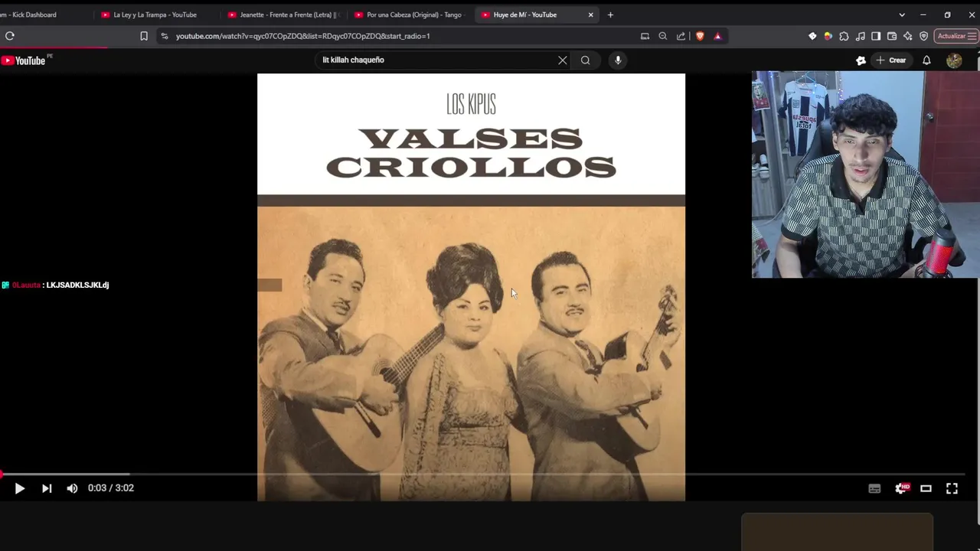Screen dimensions: 980x551
Task: Open Brave Wallet icon
Action: [892, 36]
